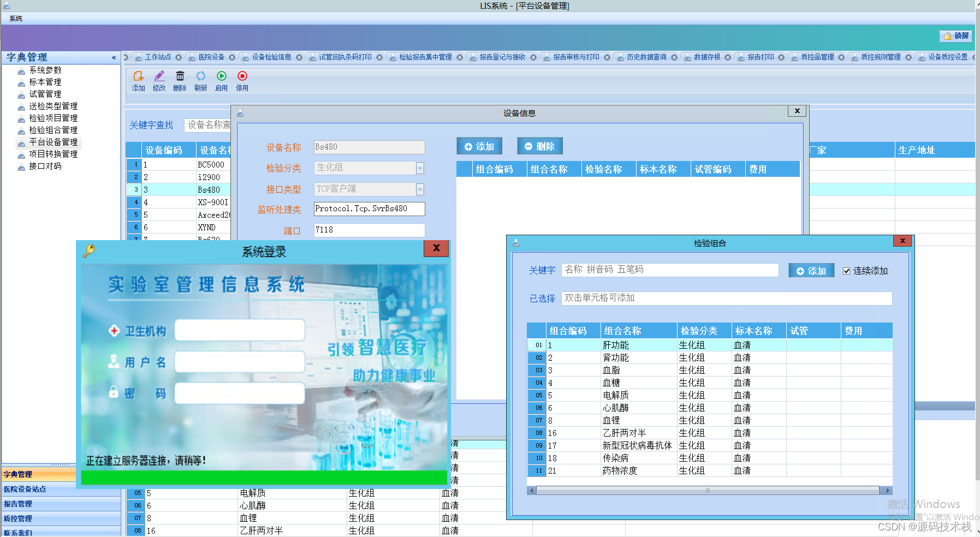Open the 检验分类 dropdown showing 生化组

pyautogui.click(x=419, y=168)
